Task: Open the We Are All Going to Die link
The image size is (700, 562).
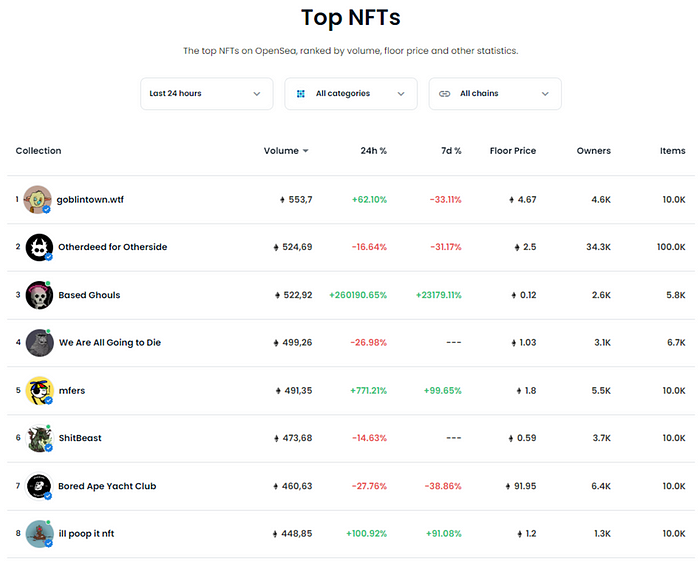Action: click(x=110, y=342)
